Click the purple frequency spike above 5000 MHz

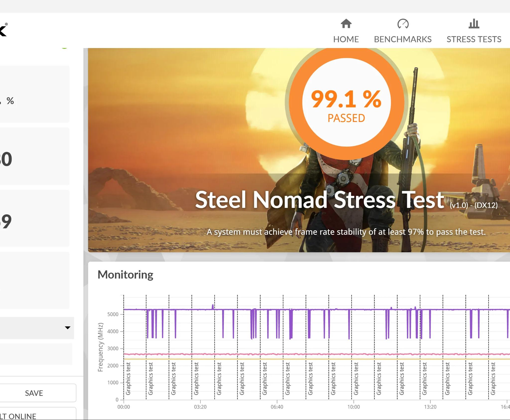tap(213, 306)
